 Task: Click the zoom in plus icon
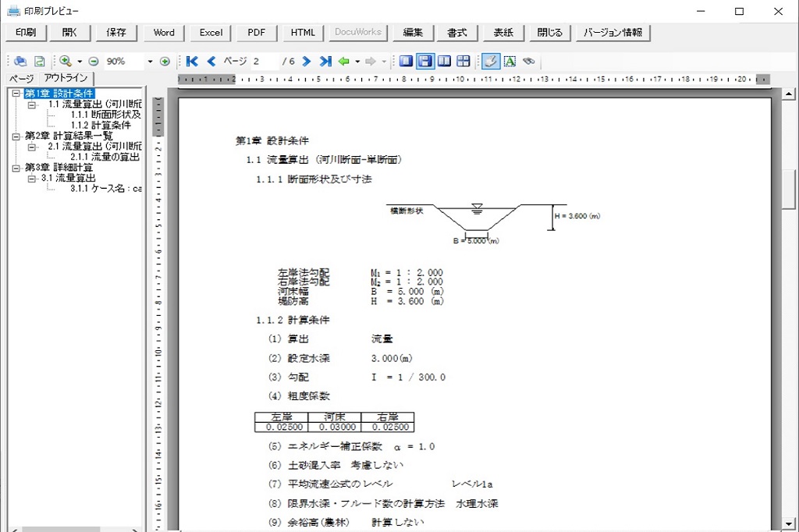[x=165, y=61]
